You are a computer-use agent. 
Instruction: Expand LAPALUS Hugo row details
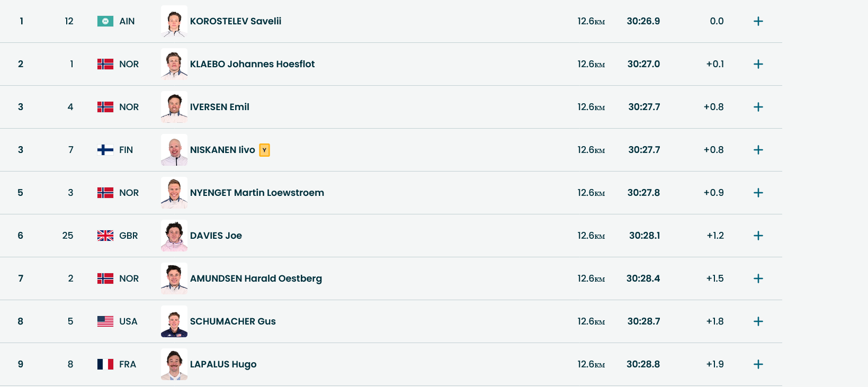coord(758,364)
